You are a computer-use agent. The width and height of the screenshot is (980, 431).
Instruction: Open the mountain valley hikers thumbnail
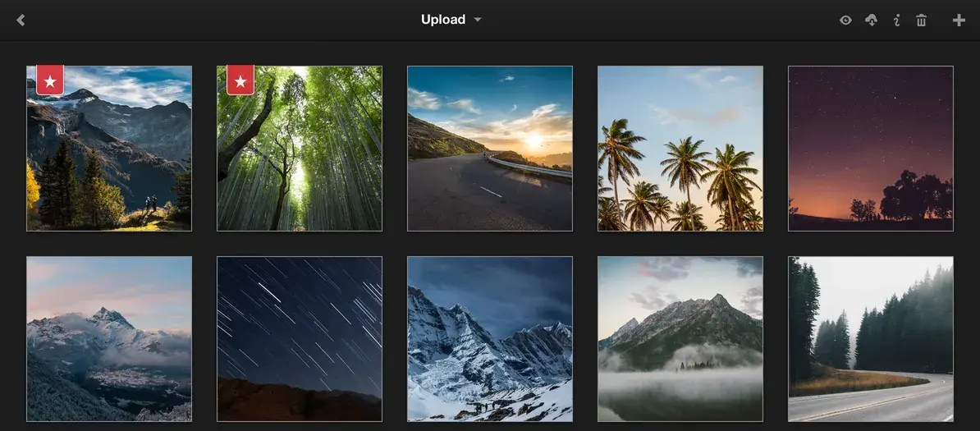(109, 149)
